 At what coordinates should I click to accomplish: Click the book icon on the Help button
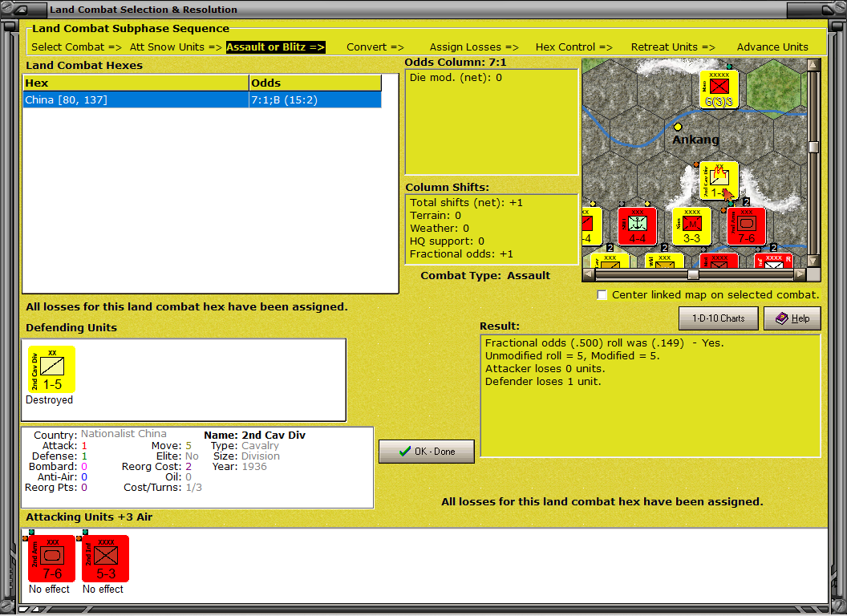pyautogui.click(x=782, y=318)
